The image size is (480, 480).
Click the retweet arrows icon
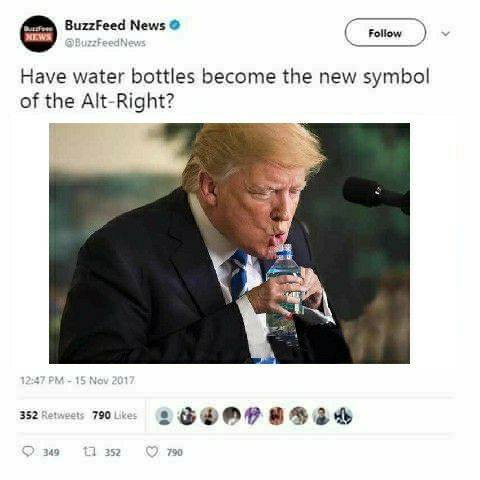pos(90,452)
